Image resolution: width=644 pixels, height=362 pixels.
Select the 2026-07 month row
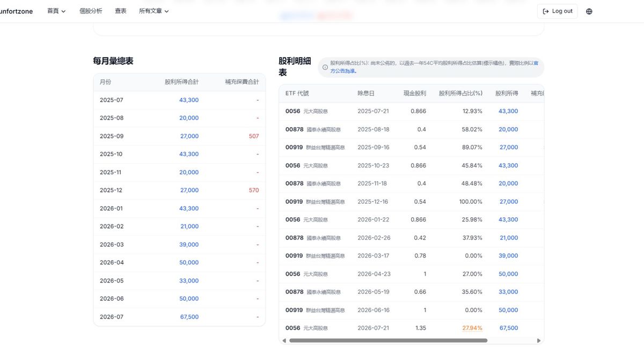point(179,317)
